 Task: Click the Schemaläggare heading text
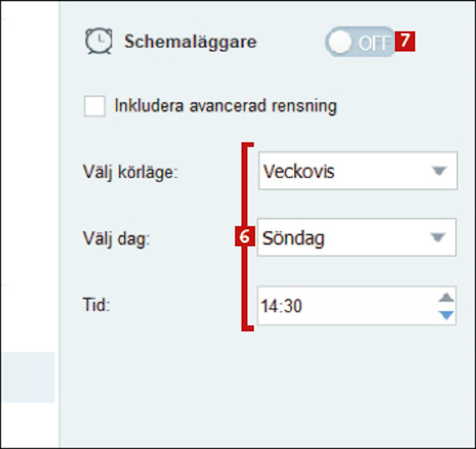point(190,42)
